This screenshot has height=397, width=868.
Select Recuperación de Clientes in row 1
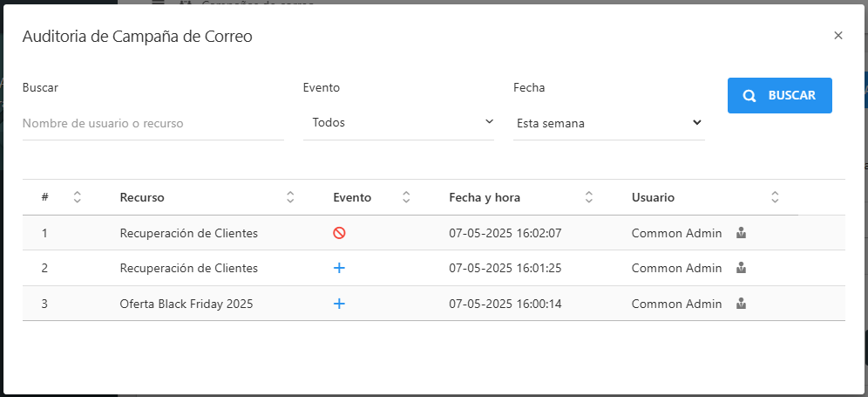pos(188,233)
